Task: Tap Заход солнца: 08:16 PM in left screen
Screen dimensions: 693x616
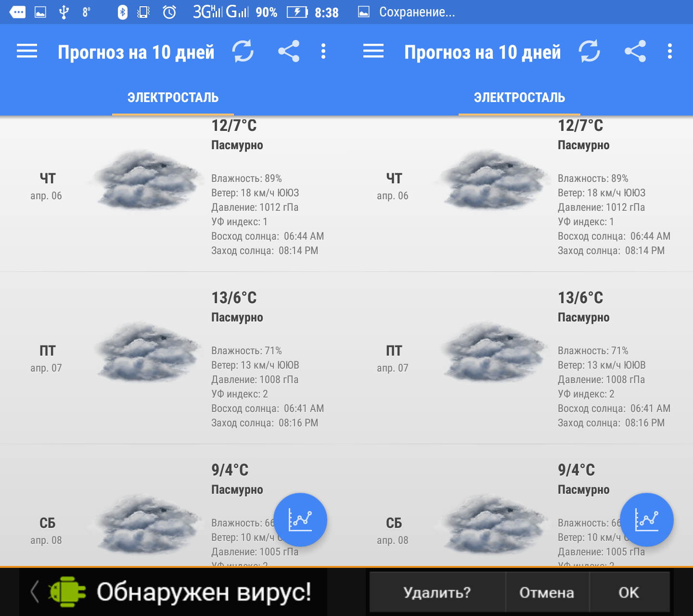Action: 265,423
